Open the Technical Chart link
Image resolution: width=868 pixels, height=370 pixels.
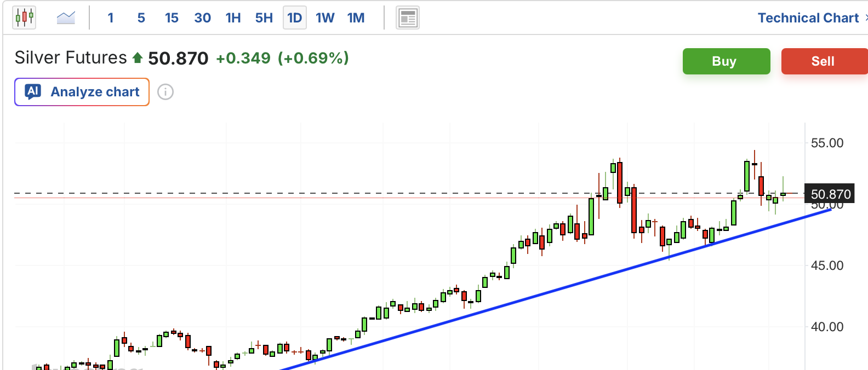click(808, 18)
